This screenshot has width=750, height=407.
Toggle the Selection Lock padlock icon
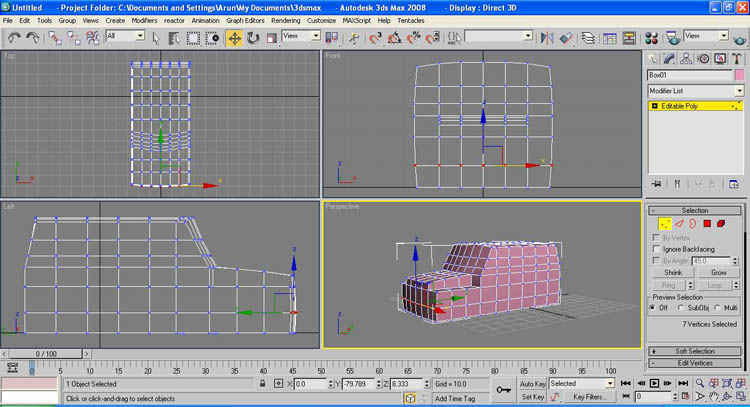262,384
